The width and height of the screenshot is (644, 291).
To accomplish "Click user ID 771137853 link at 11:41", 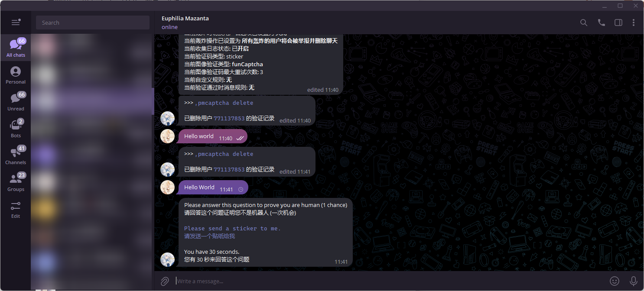I will (x=229, y=170).
